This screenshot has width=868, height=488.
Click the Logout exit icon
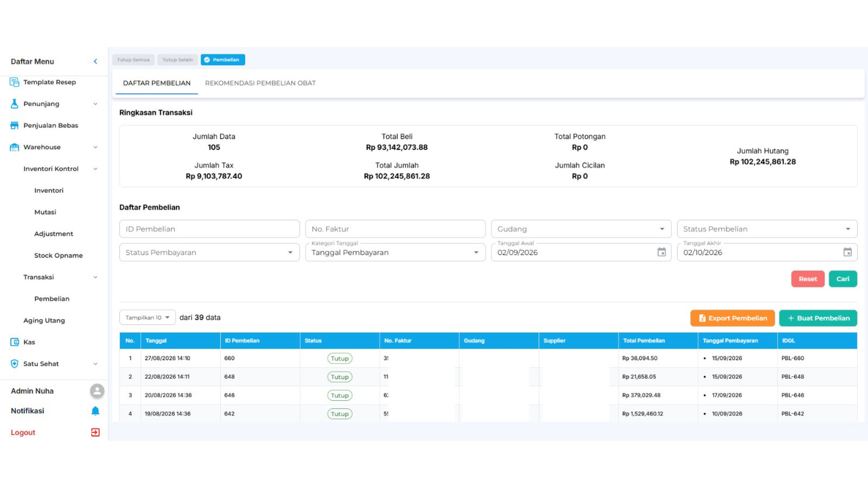(x=95, y=432)
